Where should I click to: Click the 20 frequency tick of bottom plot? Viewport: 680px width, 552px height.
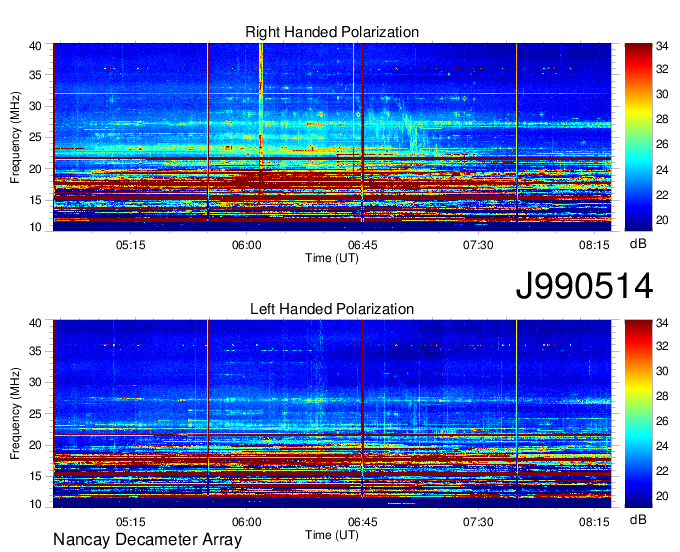35,445
